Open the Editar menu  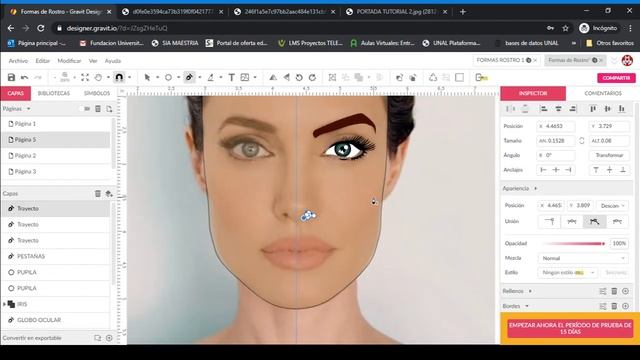42,61
